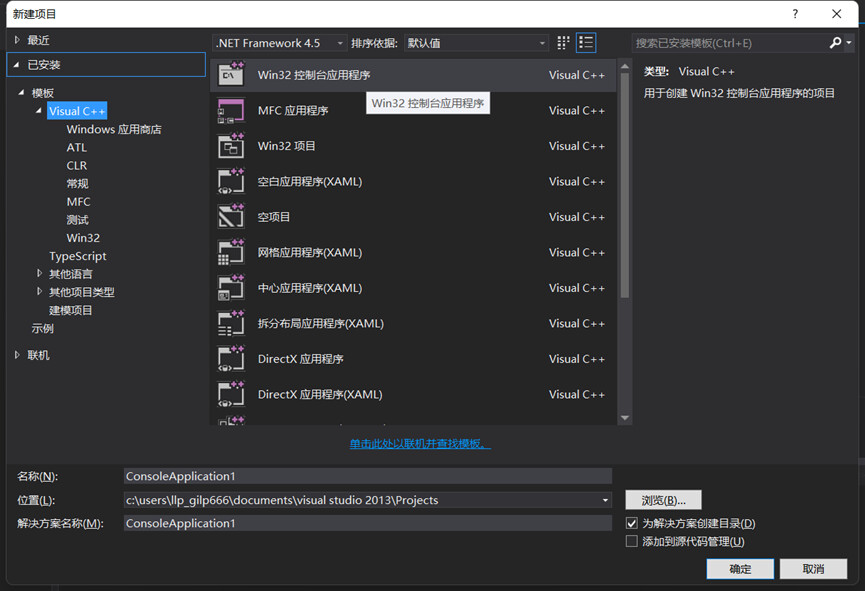Expand the 其他语言 node

pos(39,273)
